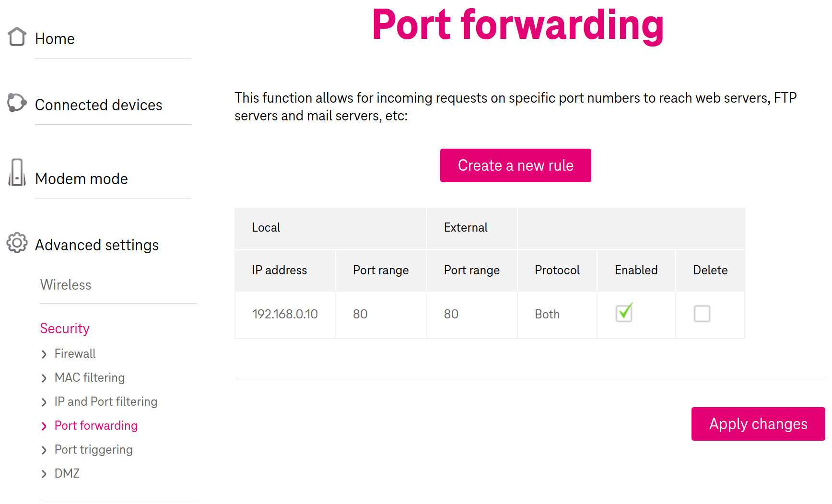
Task: Go to IP and Port filtering
Action: [105, 401]
